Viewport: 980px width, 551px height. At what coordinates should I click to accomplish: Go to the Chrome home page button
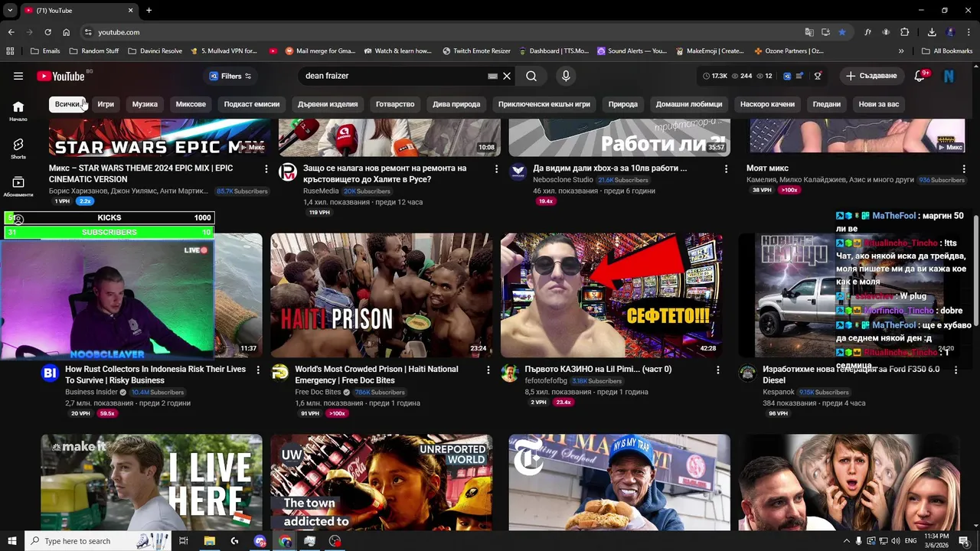pyautogui.click(x=67, y=32)
